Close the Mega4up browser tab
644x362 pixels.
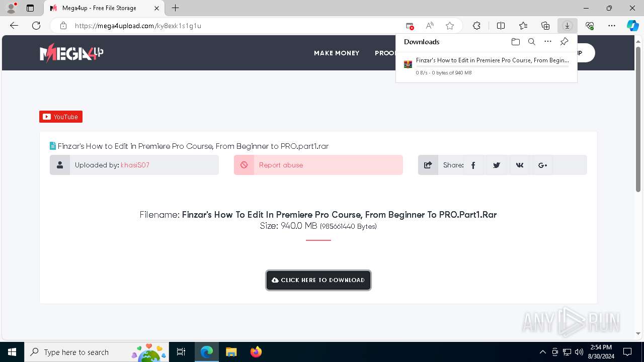156,8
